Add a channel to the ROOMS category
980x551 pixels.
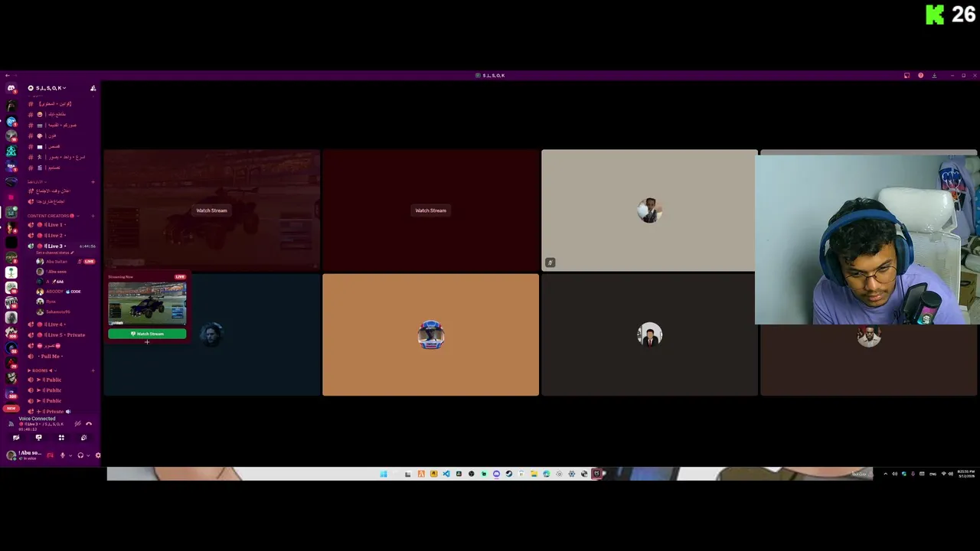click(93, 370)
